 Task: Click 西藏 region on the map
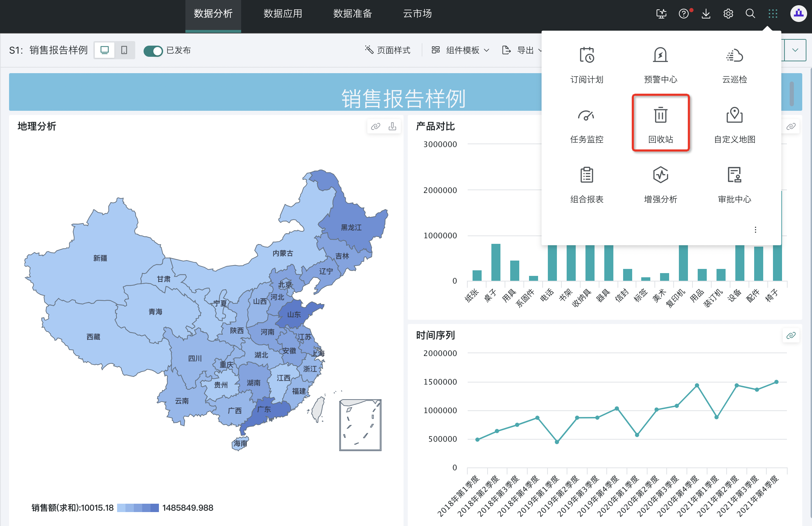93,337
